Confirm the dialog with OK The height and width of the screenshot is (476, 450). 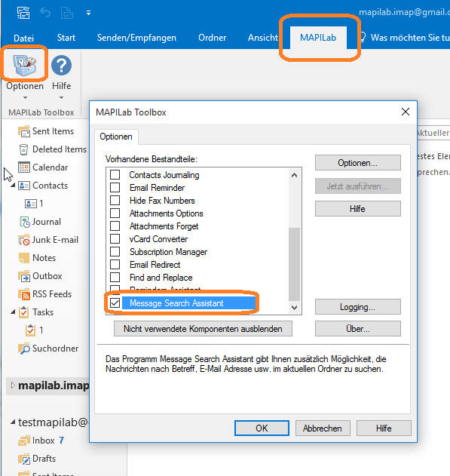coord(262,428)
